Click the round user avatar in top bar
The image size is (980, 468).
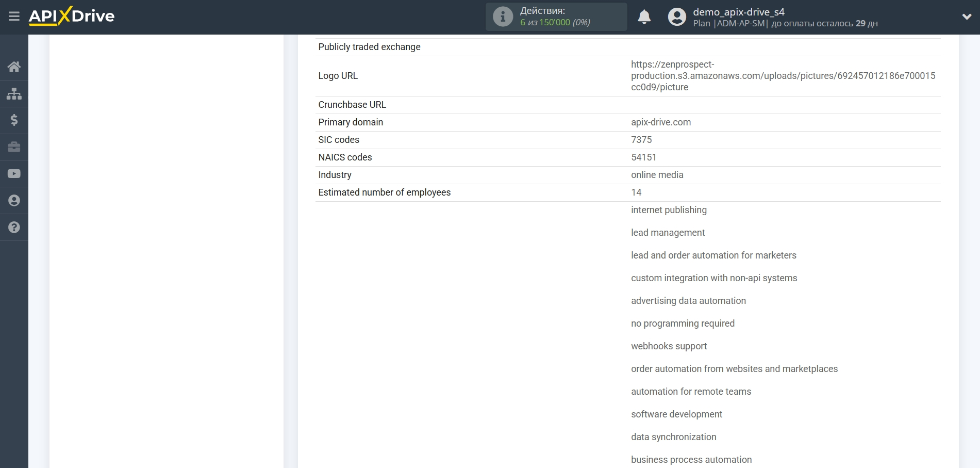[677, 17]
